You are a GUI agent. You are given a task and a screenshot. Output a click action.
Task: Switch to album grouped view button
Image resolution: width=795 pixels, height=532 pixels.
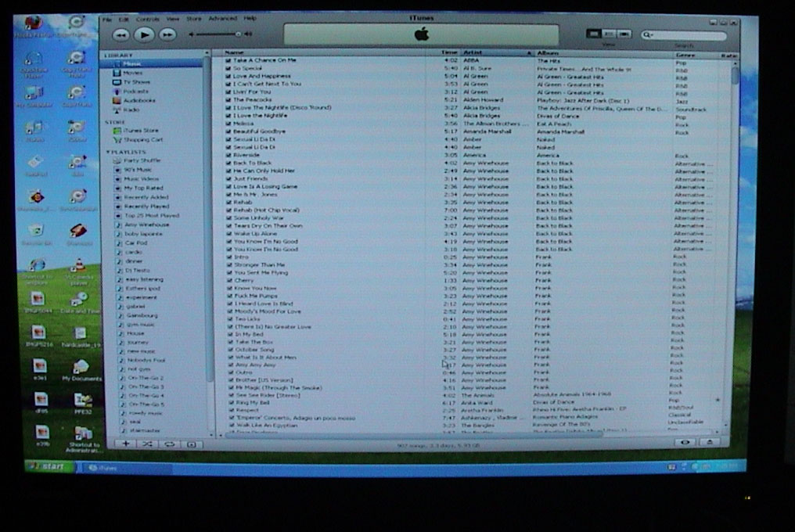coord(609,34)
